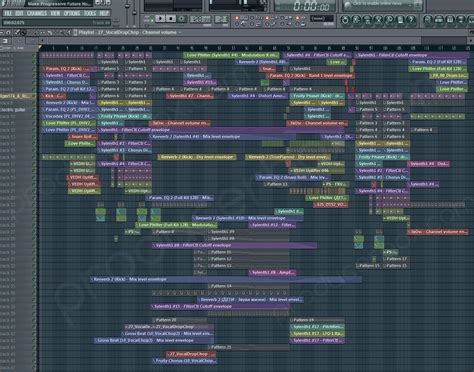Open the clip menu arrow of 'Pattern 14'

(x=210, y=286)
